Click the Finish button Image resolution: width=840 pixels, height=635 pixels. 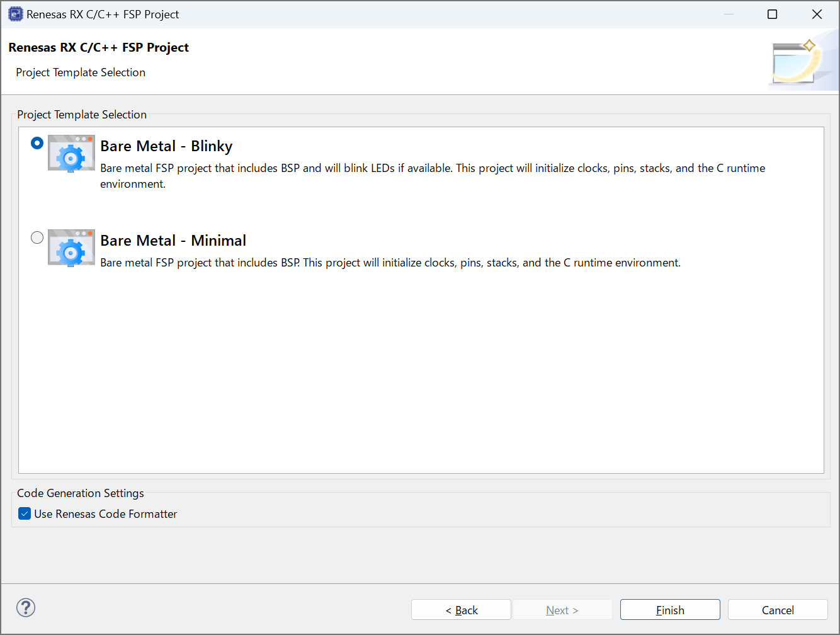(x=670, y=610)
